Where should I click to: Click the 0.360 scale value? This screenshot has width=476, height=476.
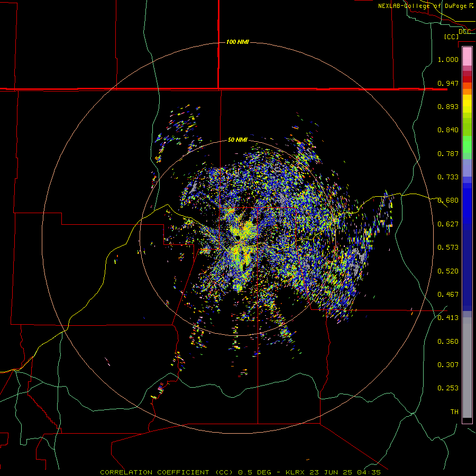(448, 342)
